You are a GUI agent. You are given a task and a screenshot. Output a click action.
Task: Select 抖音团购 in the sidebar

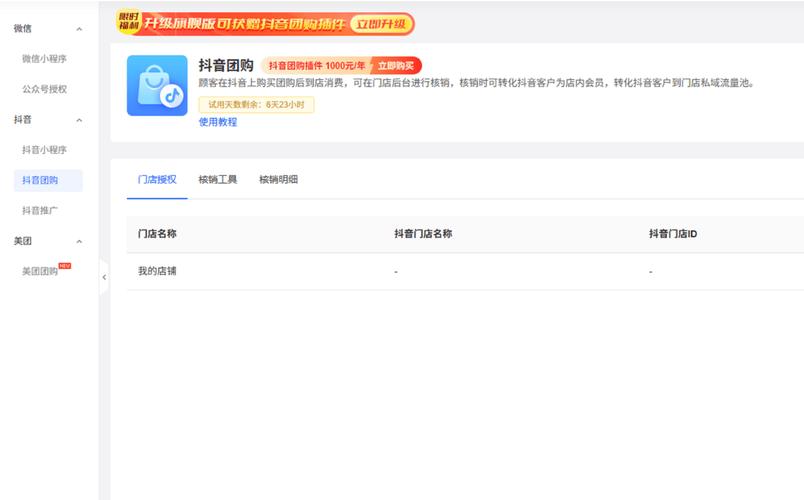tap(41, 180)
